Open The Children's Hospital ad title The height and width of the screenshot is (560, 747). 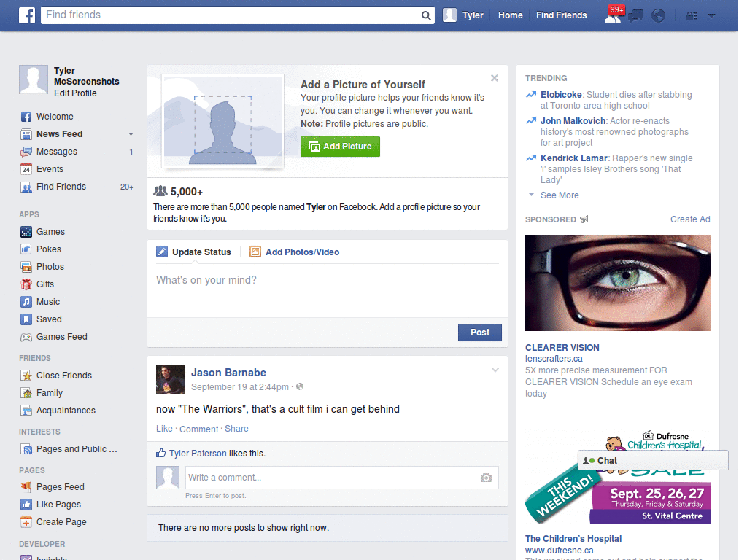[x=573, y=539]
